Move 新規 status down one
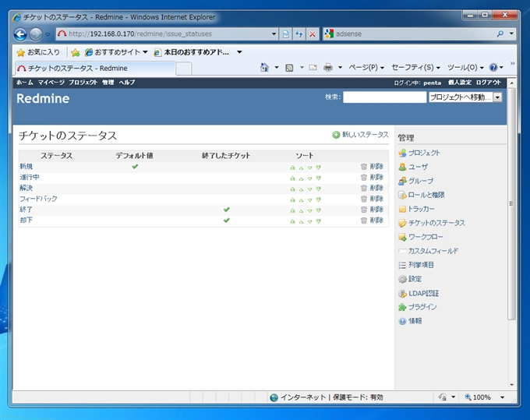The width and height of the screenshot is (530, 420). pyautogui.click(x=309, y=168)
